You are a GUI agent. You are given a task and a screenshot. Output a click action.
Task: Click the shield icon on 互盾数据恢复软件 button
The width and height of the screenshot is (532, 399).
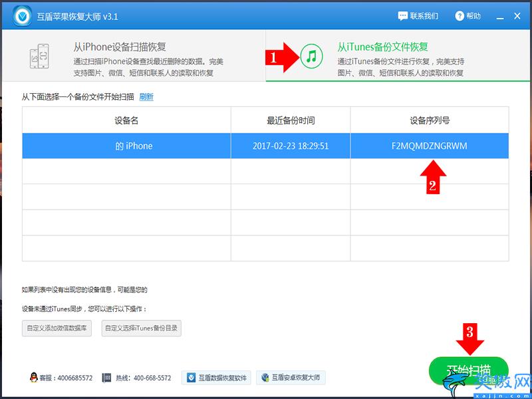tap(192, 378)
